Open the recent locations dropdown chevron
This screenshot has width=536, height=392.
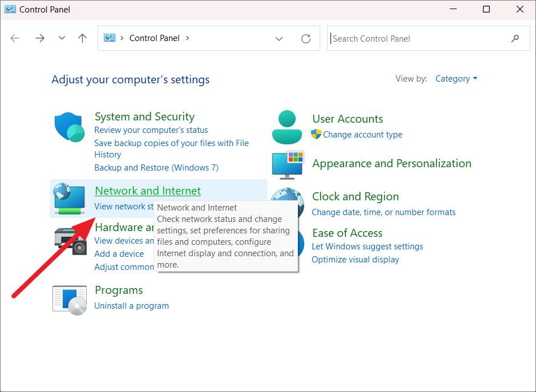point(62,38)
